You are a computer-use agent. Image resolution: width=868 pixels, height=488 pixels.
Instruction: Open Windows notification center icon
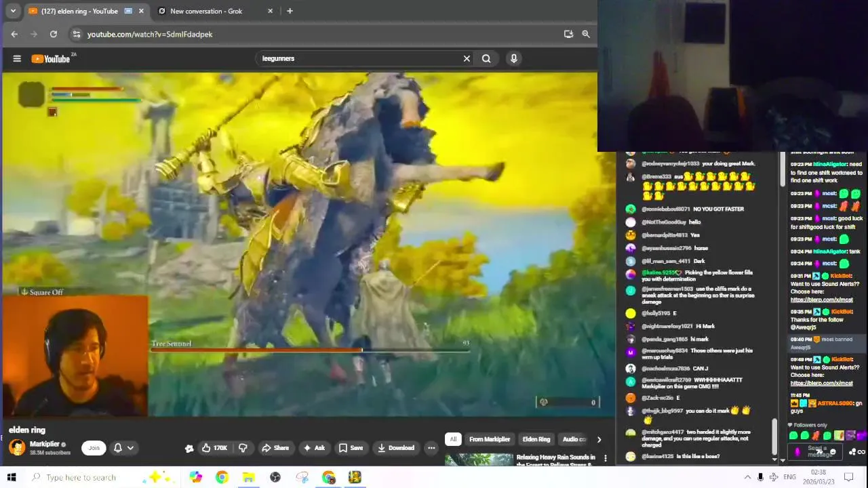(x=848, y=477)
